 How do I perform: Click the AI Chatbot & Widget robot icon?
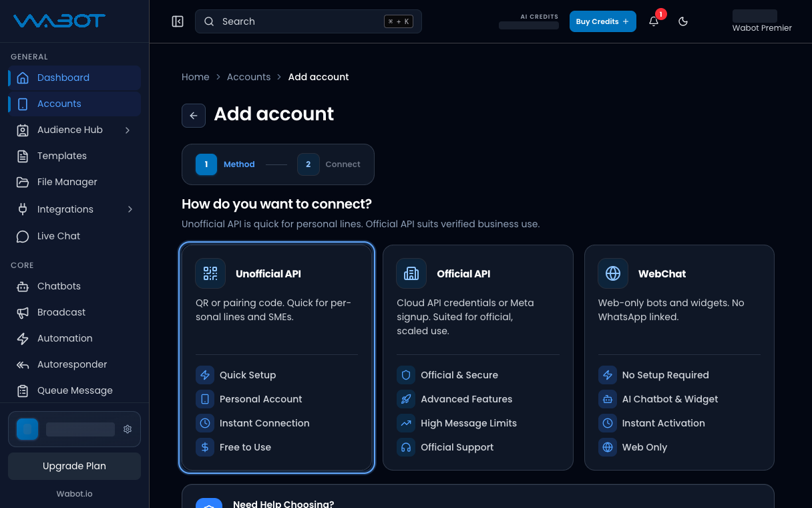608,399
